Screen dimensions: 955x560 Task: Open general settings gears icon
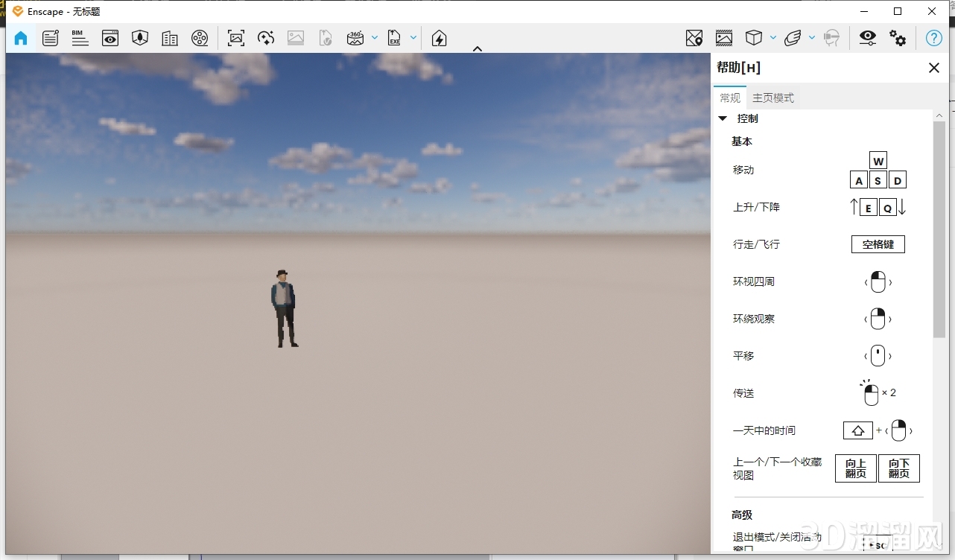pos(898,38)
